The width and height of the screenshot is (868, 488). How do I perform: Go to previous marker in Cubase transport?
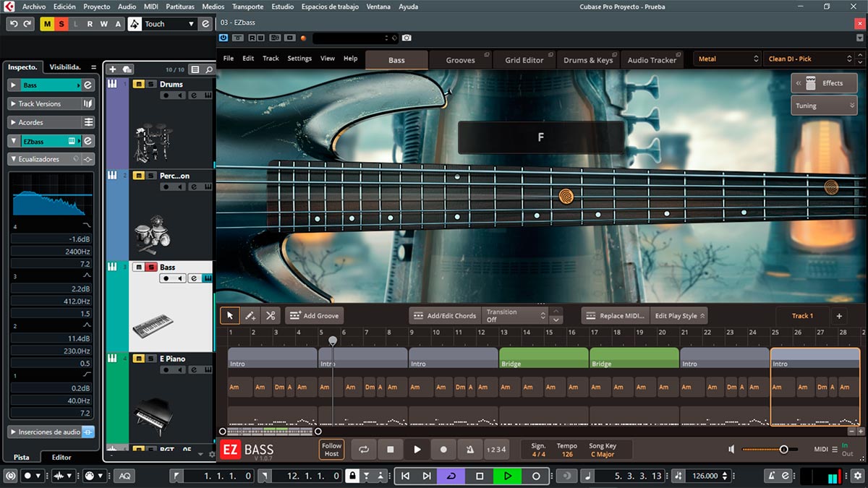pyautogui.click(x=406, y=476)
